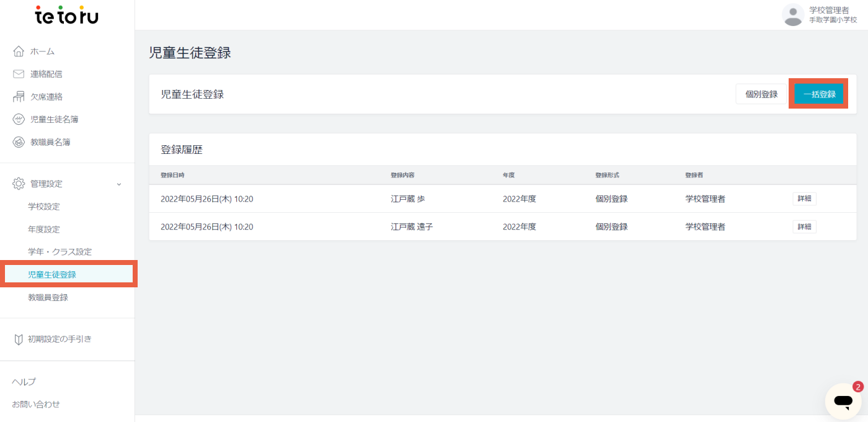Click 2022年度 in 江戸蔵 歩 row
Screen dimensions: 868x422
pos(520,199)
